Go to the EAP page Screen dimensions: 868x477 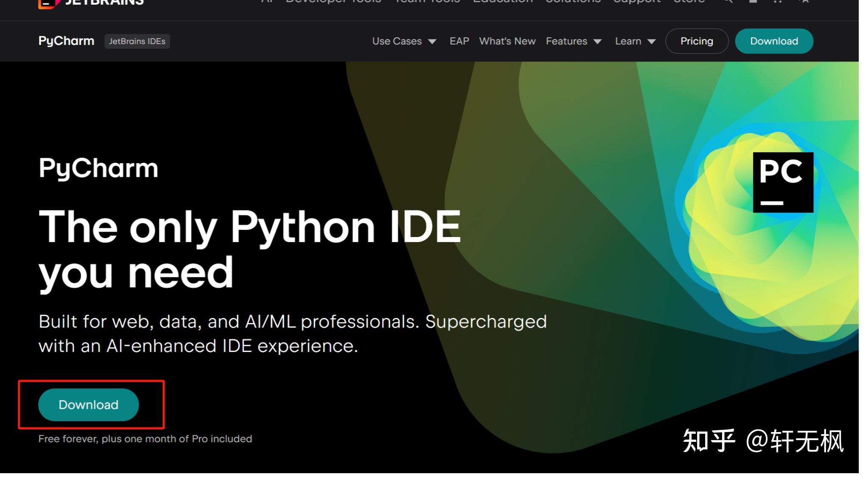[x=459, y=41]
